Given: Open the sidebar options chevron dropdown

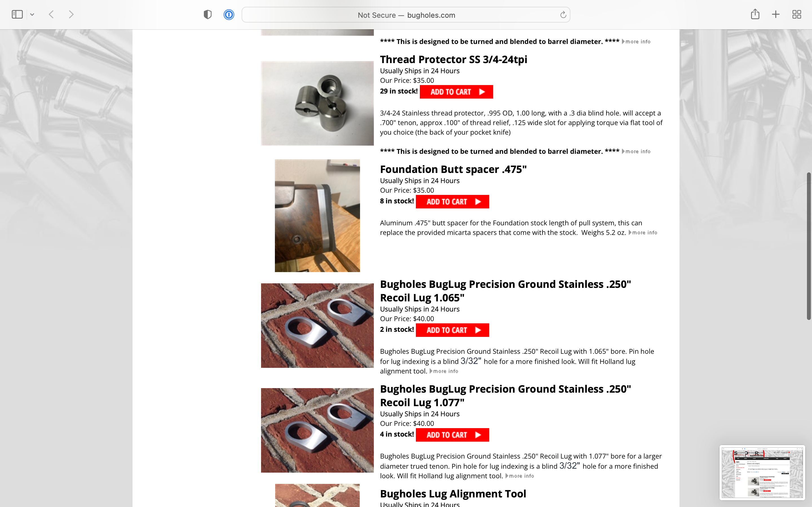Looking at the screenshot, I should pyautogui.click(x=32, y=14).
